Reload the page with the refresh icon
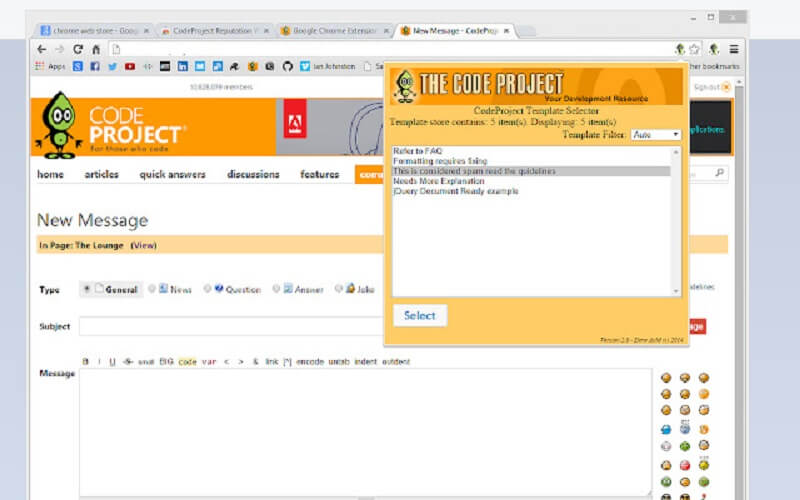The width and height of the screenshot is (800, 500). [x=78, y=49]
